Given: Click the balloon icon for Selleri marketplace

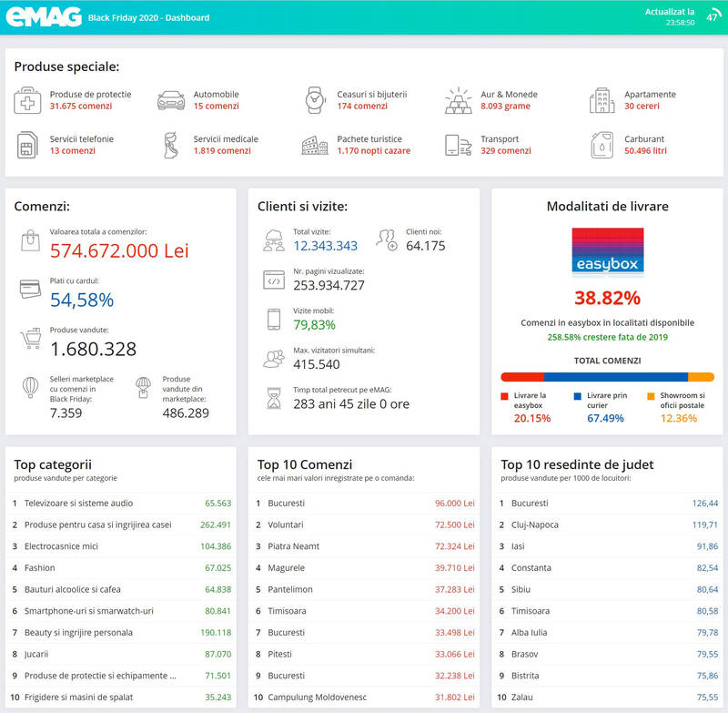Looking at the screenshot, I should 31,387.
